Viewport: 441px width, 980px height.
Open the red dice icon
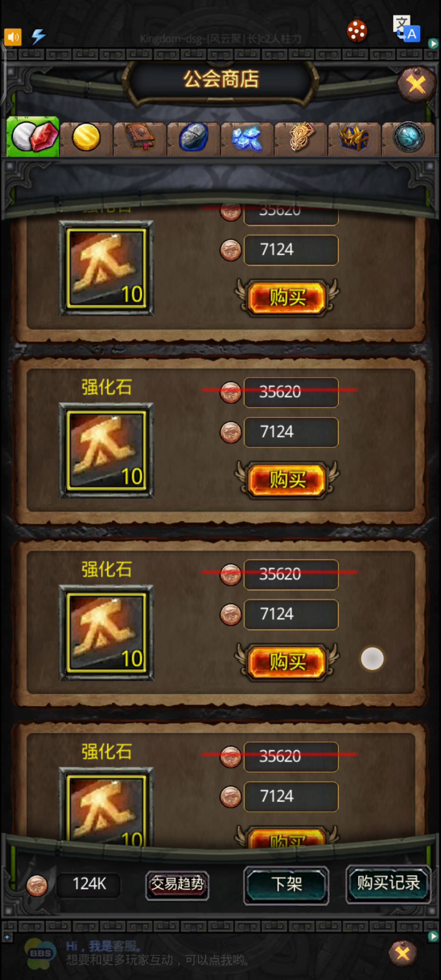(356, 31)
